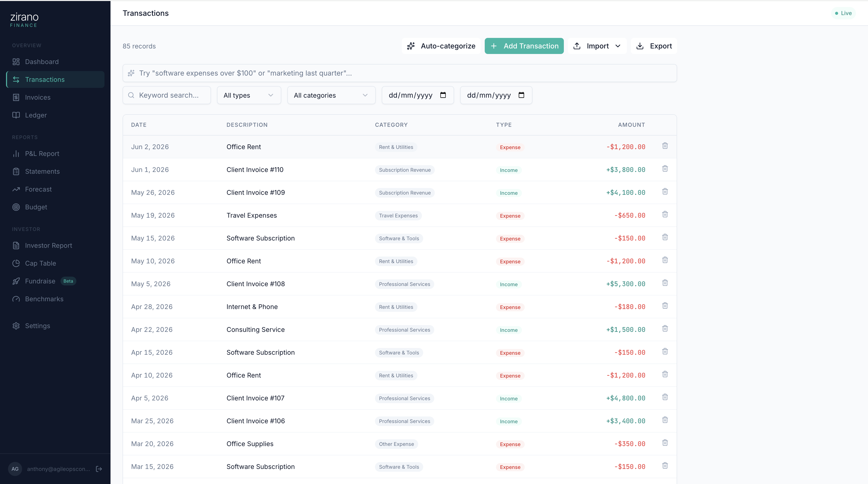Trash the Client Invoice #108 transaction
The height and width of the screenshot is (484, 868).
(665, 283)
